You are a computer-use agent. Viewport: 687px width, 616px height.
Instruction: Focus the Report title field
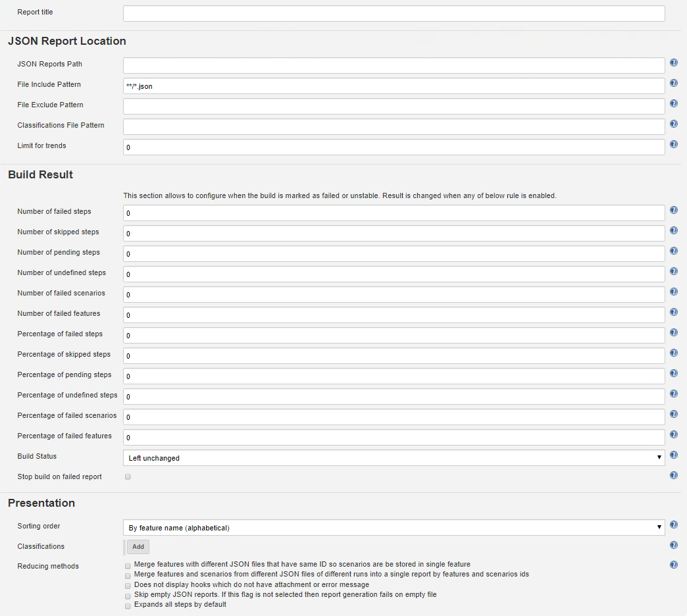[394, 14]
